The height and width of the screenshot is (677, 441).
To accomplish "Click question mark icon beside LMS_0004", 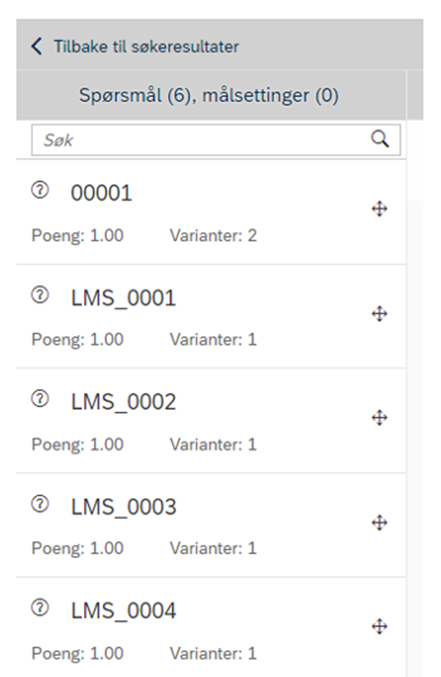I will [40, 608].
